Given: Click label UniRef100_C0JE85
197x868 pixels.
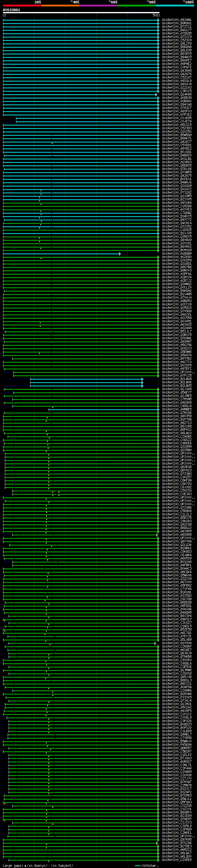Looking at the screenshot, I should coord(176,118).
